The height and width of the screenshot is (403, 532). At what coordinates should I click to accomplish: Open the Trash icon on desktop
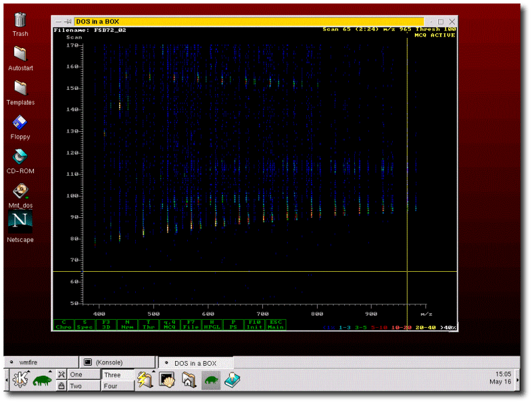[20, 21]
